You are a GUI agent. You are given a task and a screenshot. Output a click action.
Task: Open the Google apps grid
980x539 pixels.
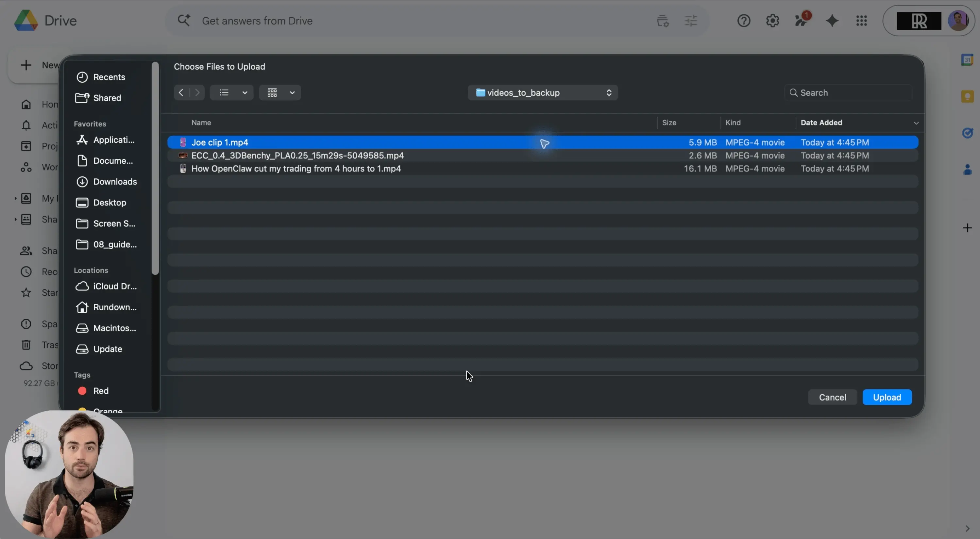(861, 21)
